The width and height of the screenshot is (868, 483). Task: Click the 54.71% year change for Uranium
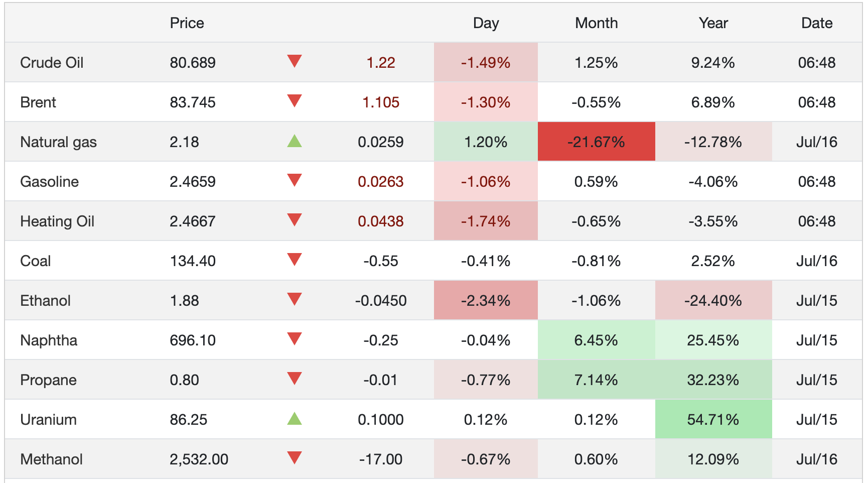[713, 420]
